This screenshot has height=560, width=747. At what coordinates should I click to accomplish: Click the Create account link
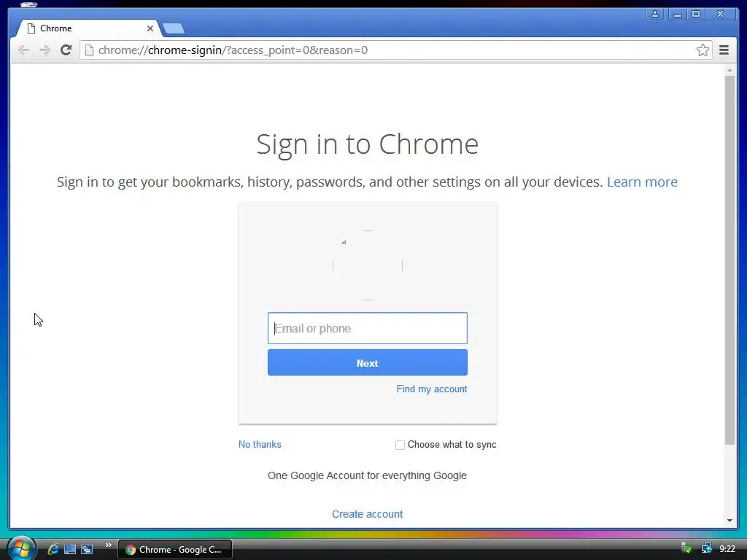[368, 514]
